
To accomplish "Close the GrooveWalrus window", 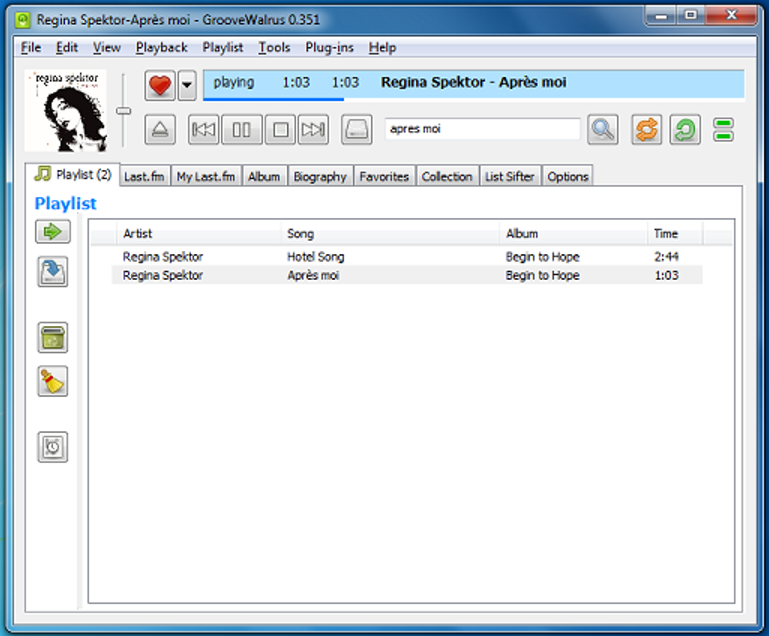I will coord(731,16).
